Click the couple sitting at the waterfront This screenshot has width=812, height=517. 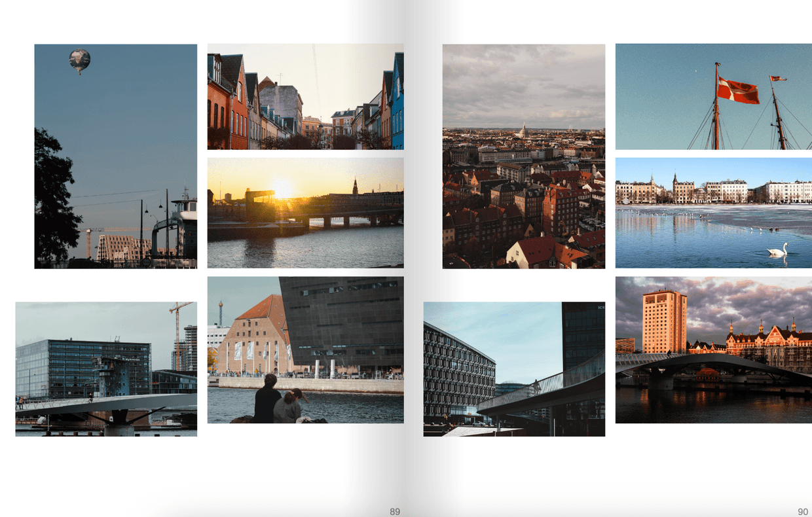point(280,401)
